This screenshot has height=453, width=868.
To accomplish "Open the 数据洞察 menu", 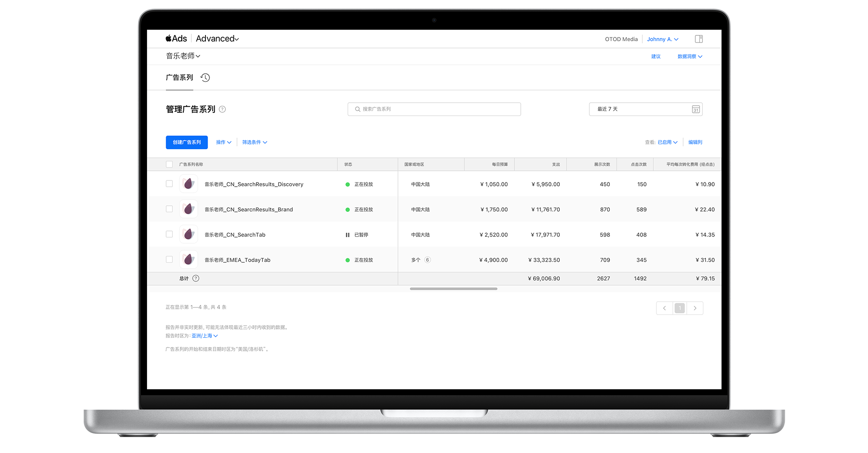I will (690, 57).
